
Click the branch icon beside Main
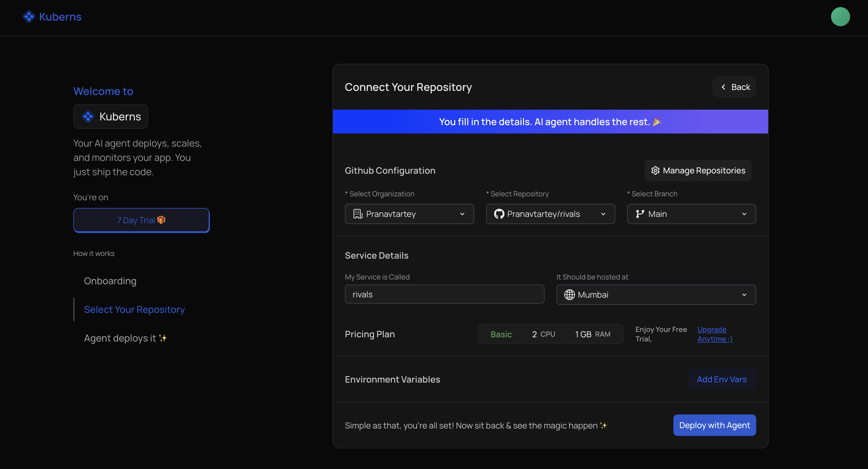pos(640,214)
